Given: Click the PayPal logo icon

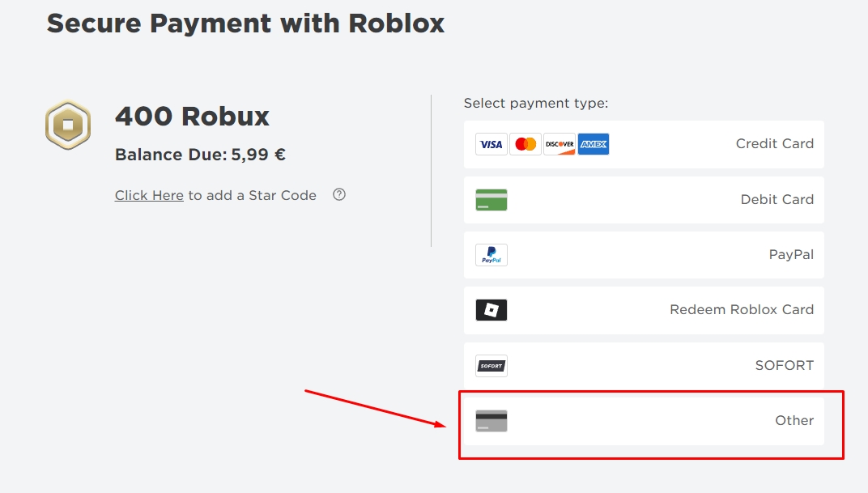Looking at the screenshot, I should (x=491, y=255).
